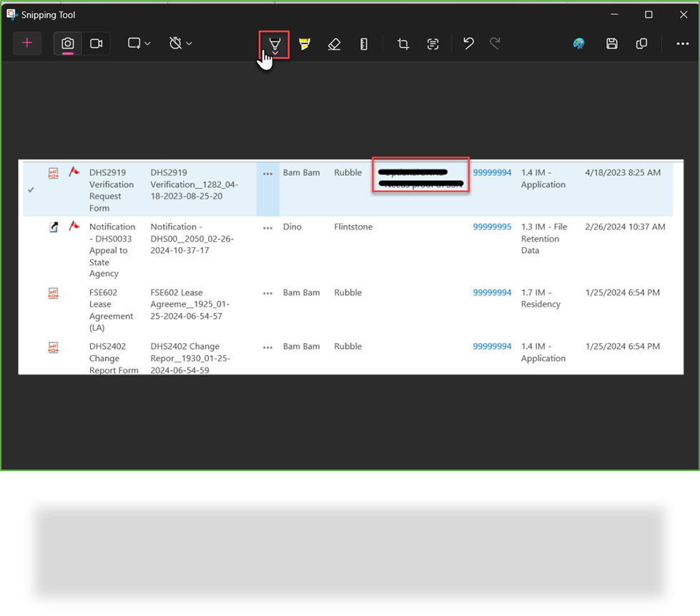
Task: Open ellipsis menu for DHS2402 Change row
Action: click(267, 347)
